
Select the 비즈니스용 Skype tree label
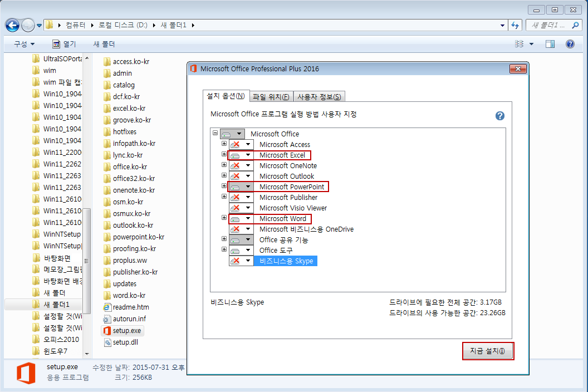286,261
